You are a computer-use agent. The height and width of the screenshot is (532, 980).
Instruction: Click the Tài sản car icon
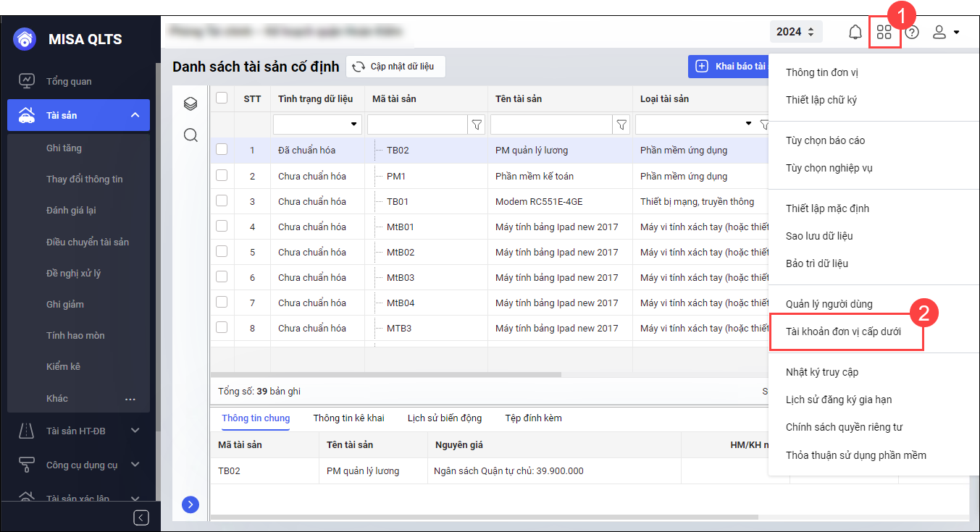(x=27, y=115)
